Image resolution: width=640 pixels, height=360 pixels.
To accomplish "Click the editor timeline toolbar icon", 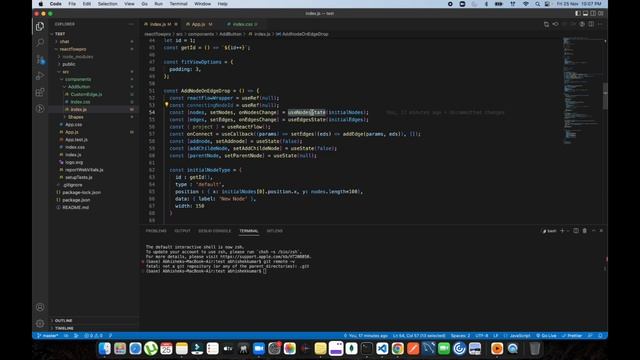I will pyautogui.click(x=582, y=24).
